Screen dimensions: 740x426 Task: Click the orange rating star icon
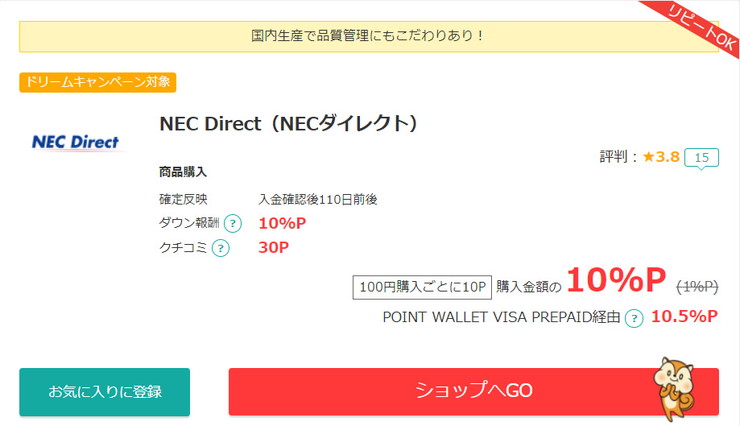(x=648, y=156)
